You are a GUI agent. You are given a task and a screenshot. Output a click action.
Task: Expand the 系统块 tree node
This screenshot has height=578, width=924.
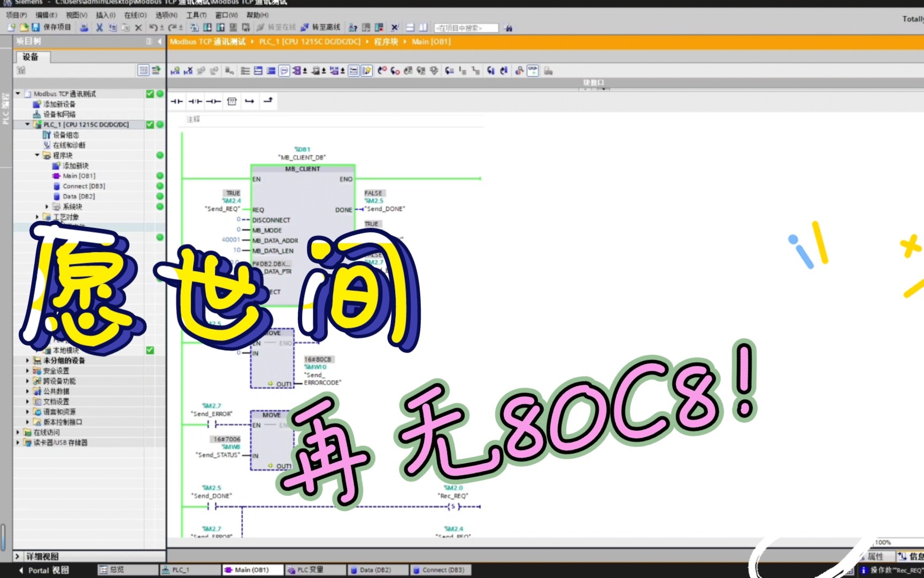(47, 207)
